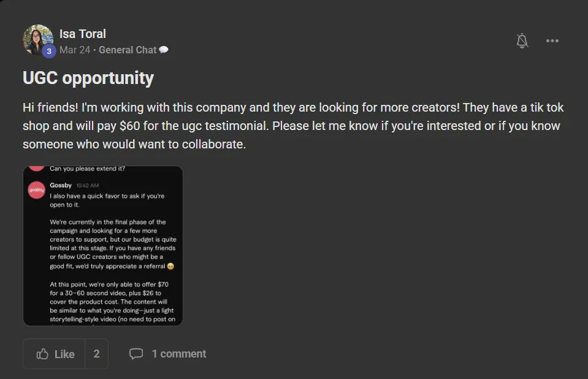Open Isa Toral's profile name link

(83, 34)
